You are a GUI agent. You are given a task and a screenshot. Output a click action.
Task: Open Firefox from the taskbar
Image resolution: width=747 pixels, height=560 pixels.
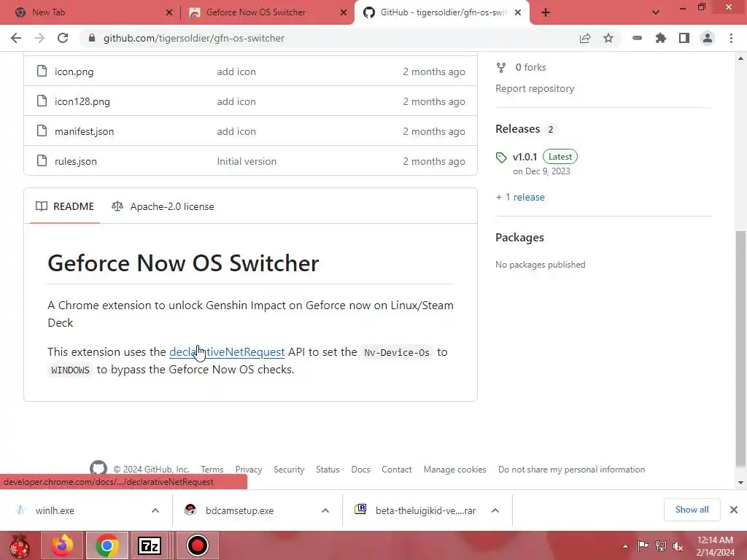(x=63, y=545)
